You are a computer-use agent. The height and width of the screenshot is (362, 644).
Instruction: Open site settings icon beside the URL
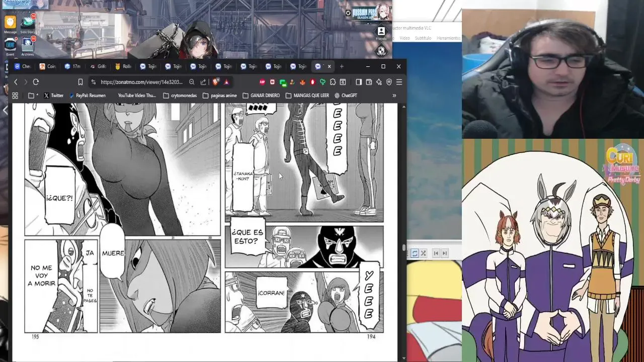(x=94, y=82)
